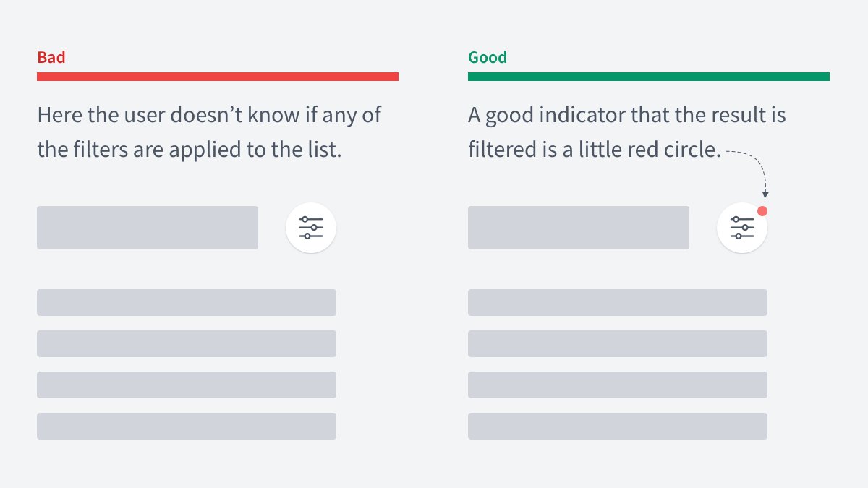
Task: Click the red bar under the 'Bad' heading
Action: [x=217, y=76]
